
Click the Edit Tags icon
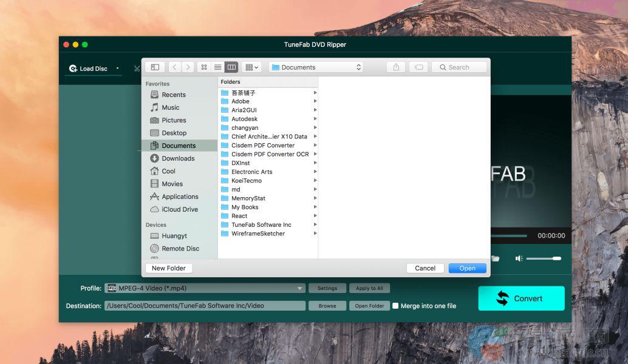tap(418, 67)
